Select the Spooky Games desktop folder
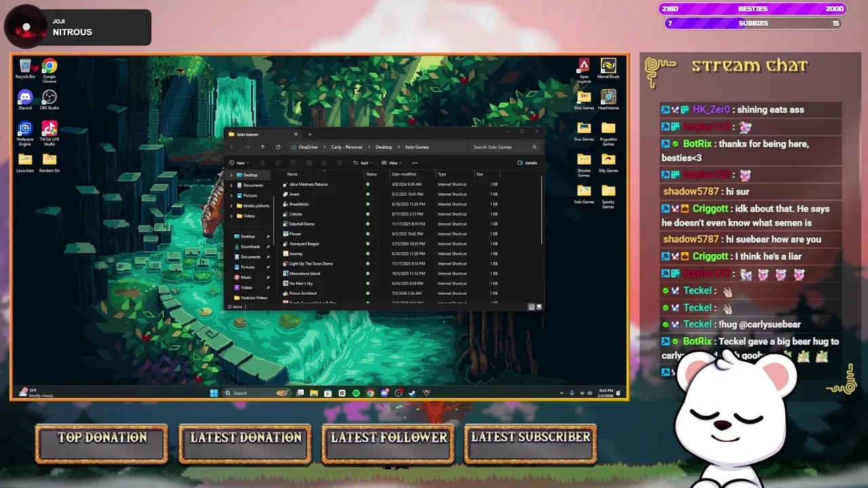Screen dimensions: 868x488 tap(608, 197)
